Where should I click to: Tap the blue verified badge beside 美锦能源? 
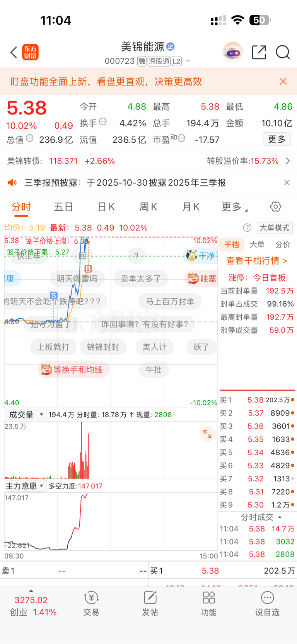tap(170, 46)
